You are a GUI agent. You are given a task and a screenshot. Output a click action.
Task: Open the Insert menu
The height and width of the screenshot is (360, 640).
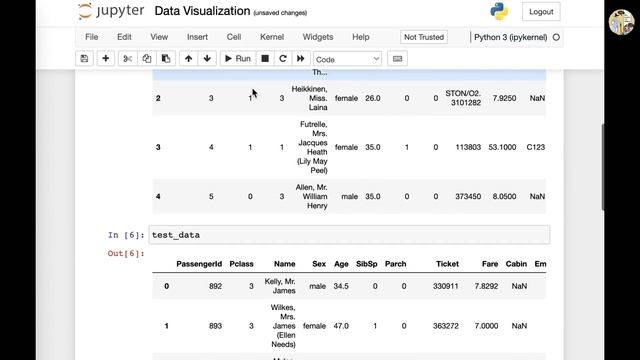tap(197, 37)
